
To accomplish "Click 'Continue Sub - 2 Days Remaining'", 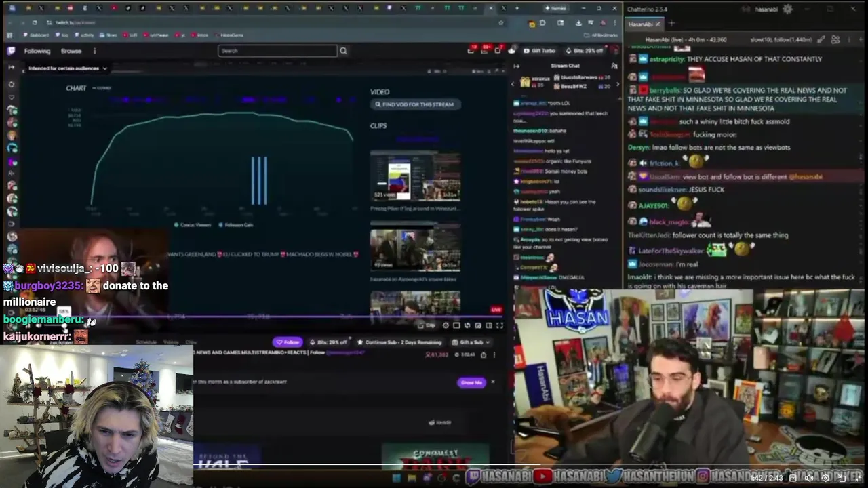I will pyautogui.click(x=399, y=342).
